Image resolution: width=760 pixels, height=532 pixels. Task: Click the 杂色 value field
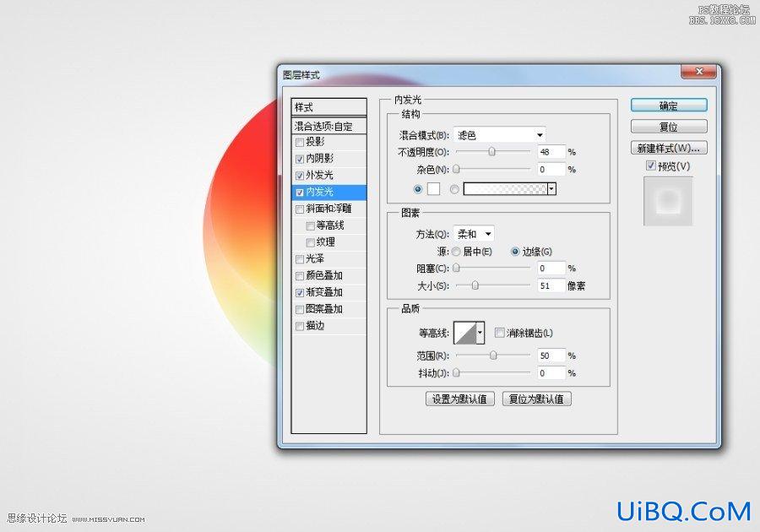[x=551, y=170]
